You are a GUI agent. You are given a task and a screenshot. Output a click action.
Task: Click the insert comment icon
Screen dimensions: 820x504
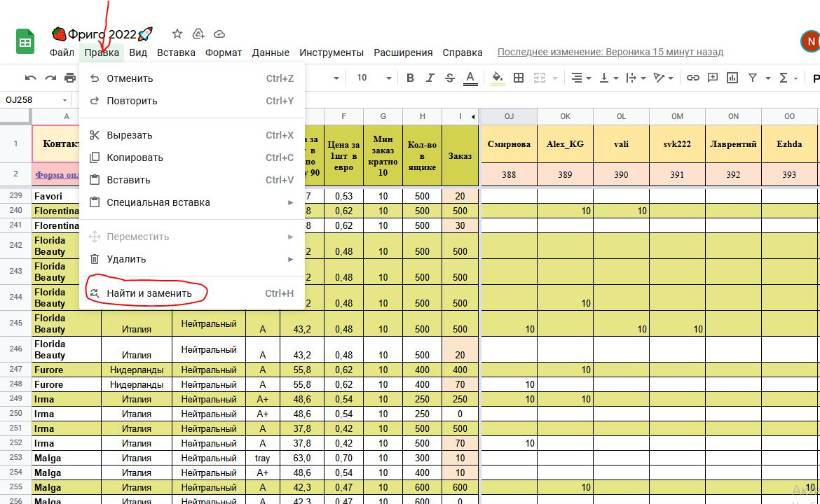pyautogui.click(x=712, y=78)
